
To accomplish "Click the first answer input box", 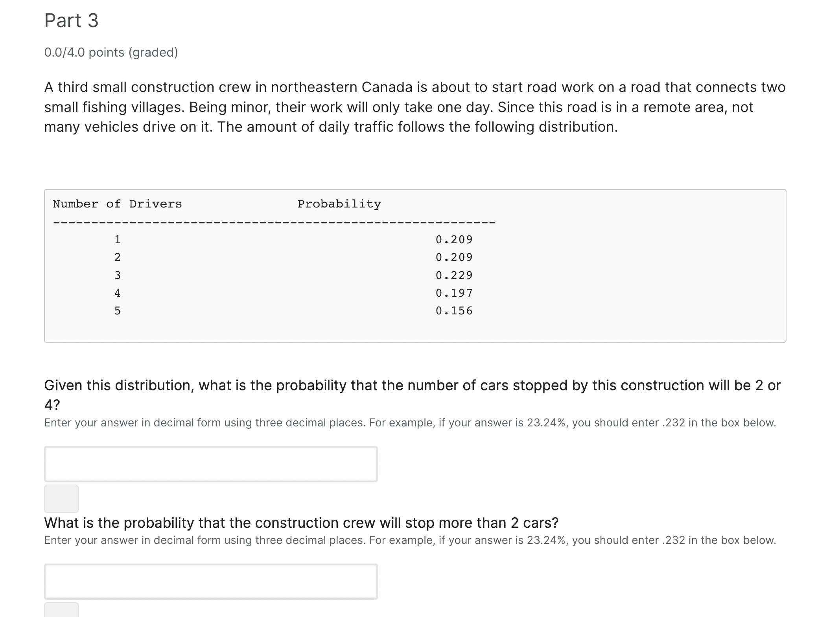I will [x=210, y=464].
